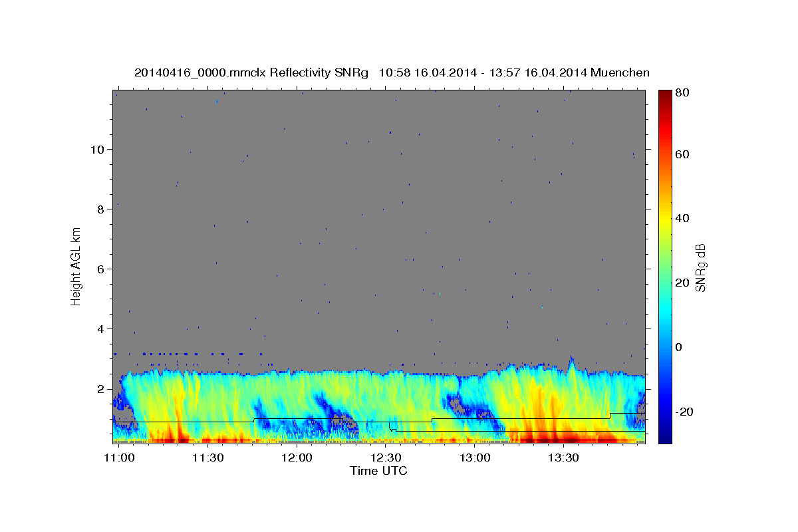Click the 11:30 time tick label
The image size is (798, 532).
208,458
